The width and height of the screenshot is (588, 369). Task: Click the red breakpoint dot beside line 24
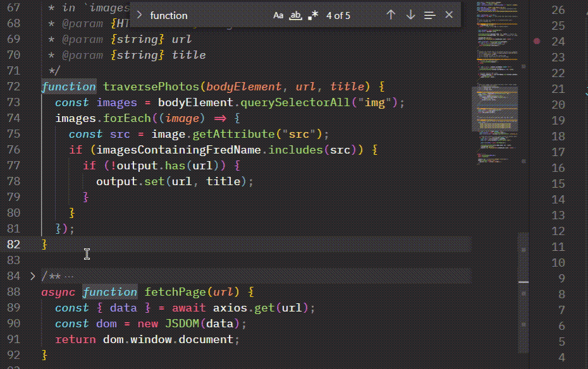coord(537,41)
